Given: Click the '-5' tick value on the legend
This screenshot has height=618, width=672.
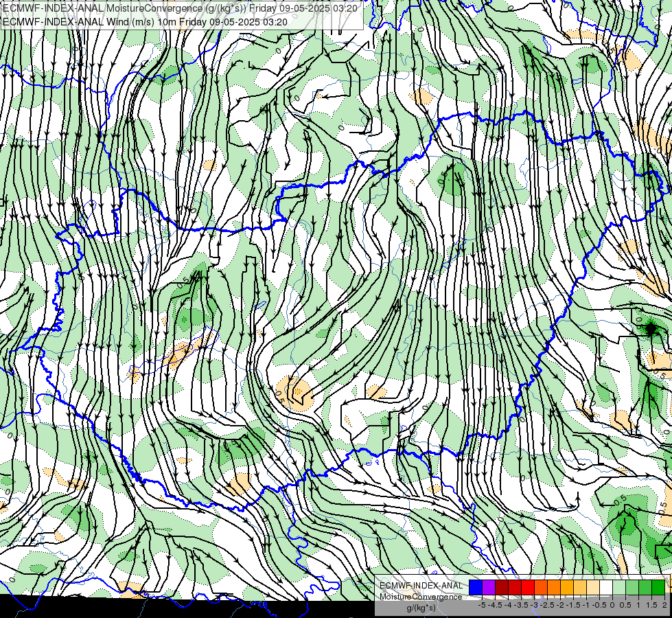Looking at the screenshot, I should pos(482,605).
